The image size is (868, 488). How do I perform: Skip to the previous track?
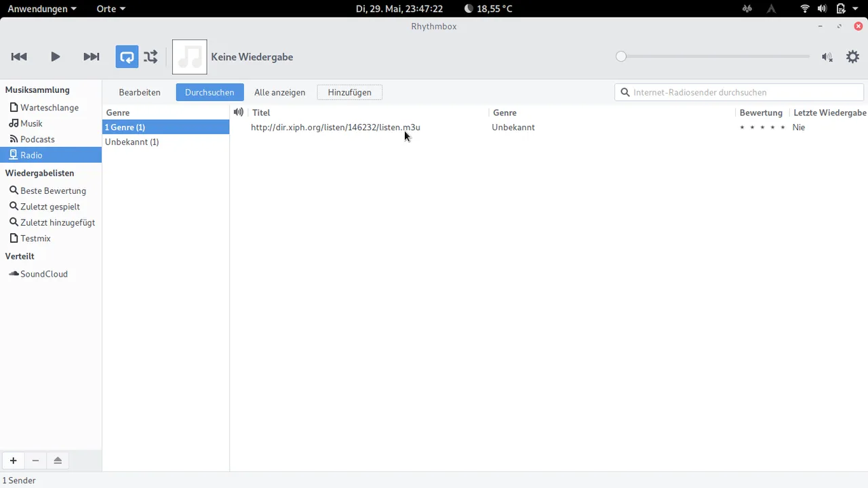coord(19,57)
